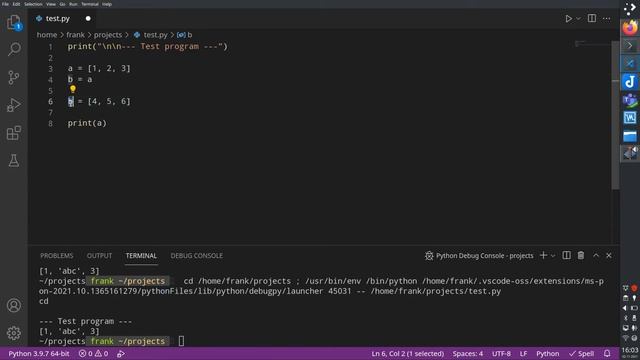Select Python 3.9.7 64-bit interpreter
Viewport: 640px width, 360px height.
coord(39,353)
